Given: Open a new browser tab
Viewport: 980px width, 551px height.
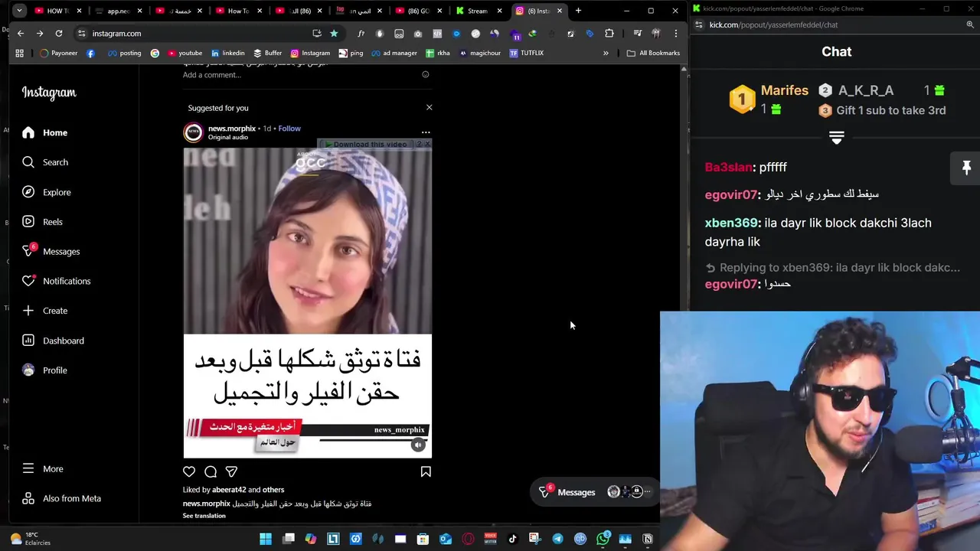Looking at the screenshot, I should point(578,11).
